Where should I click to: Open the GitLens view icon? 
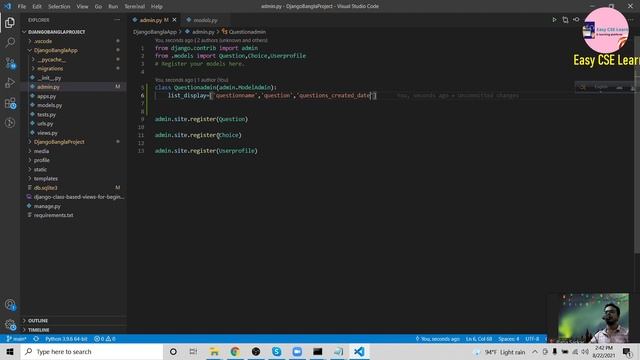pyautogui.click(x=10, y=122)
